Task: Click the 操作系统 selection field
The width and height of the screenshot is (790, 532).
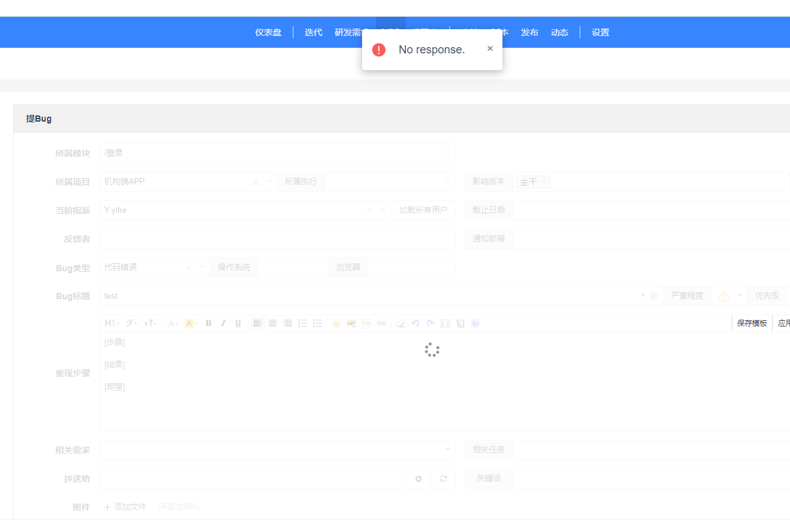Action: pos(293,268)
